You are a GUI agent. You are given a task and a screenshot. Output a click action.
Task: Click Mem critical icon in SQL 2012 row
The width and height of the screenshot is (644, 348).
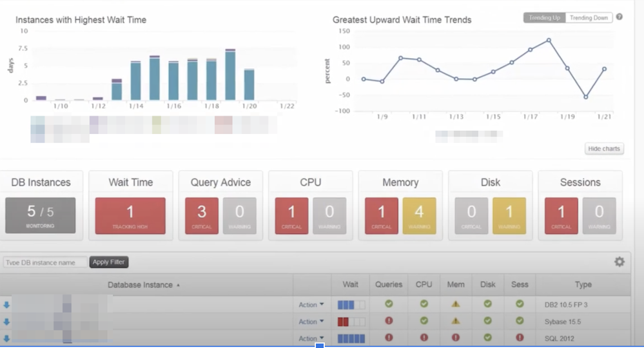coord(456,337)
